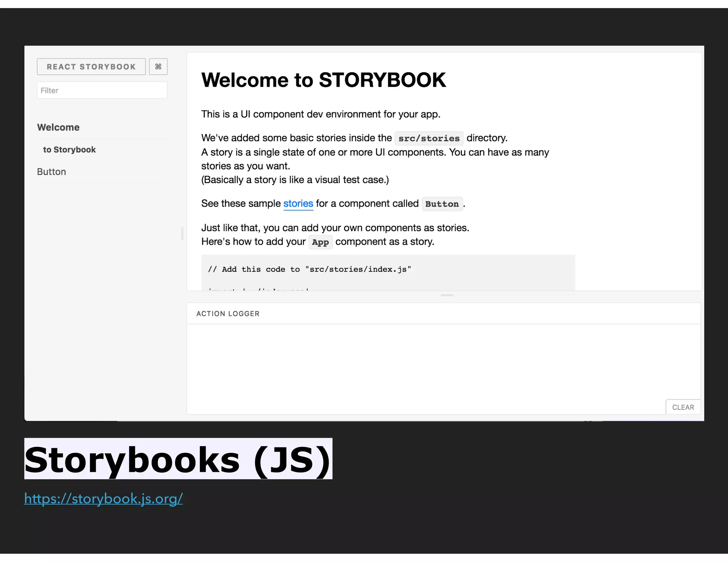Select the Welcome story group
728x562 pixels.
pyautogui.click(x=58, y=127)
